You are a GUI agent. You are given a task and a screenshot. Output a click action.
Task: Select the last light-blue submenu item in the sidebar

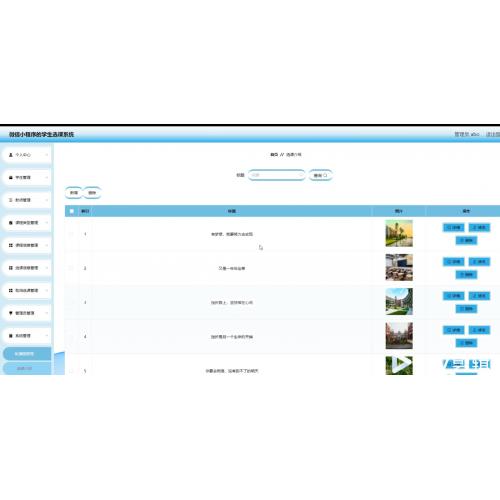[x=27, y=368]
